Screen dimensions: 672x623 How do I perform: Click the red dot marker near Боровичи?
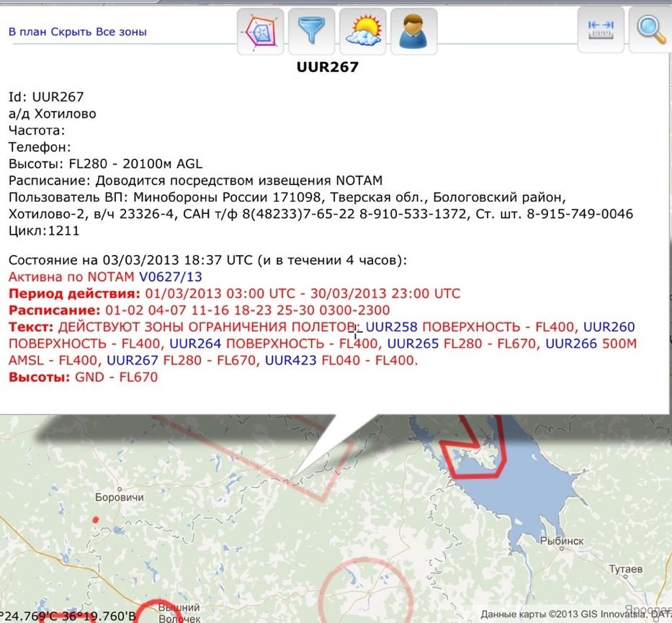(x=96, y=520)
